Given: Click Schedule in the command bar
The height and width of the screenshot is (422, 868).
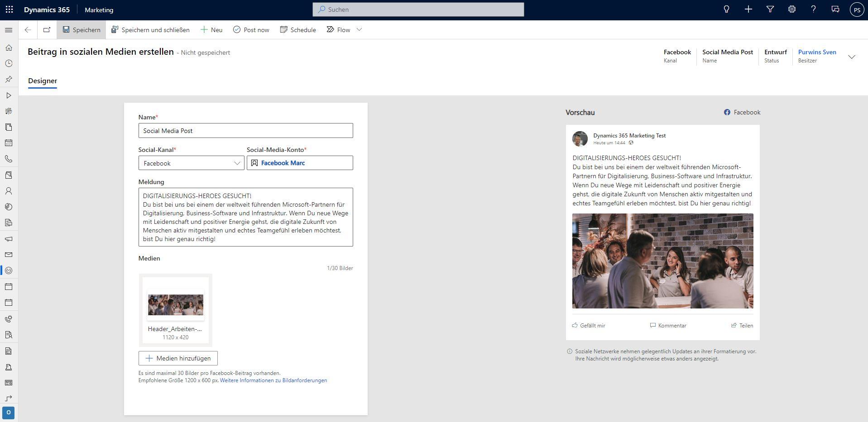Looking at the screenshot, I should 298,30.
